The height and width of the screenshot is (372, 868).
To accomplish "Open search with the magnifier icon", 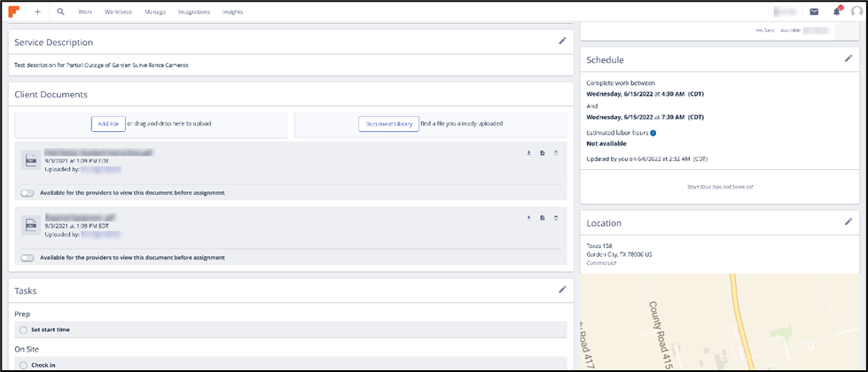I will tap(60, 12).
